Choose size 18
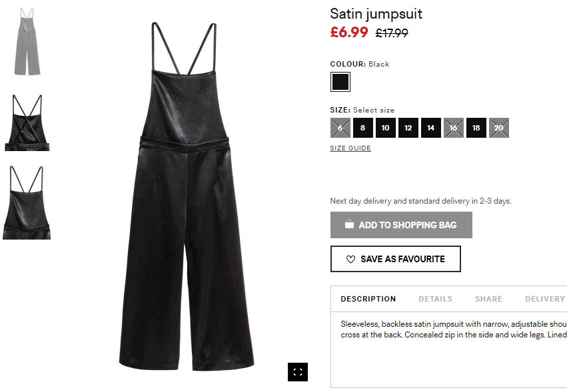Viewport: 567px width, 392px height. (x=476, y=128)
